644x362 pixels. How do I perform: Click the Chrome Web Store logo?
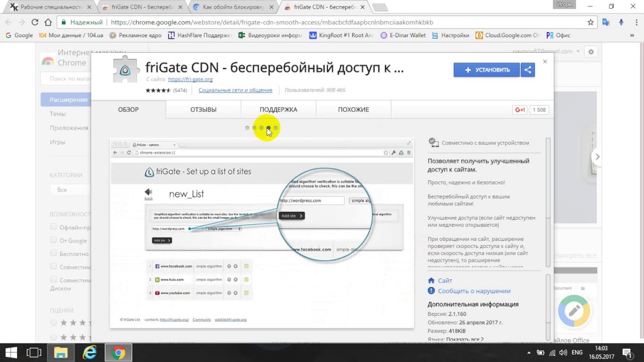pyautogui.click(x=48, y=61)
